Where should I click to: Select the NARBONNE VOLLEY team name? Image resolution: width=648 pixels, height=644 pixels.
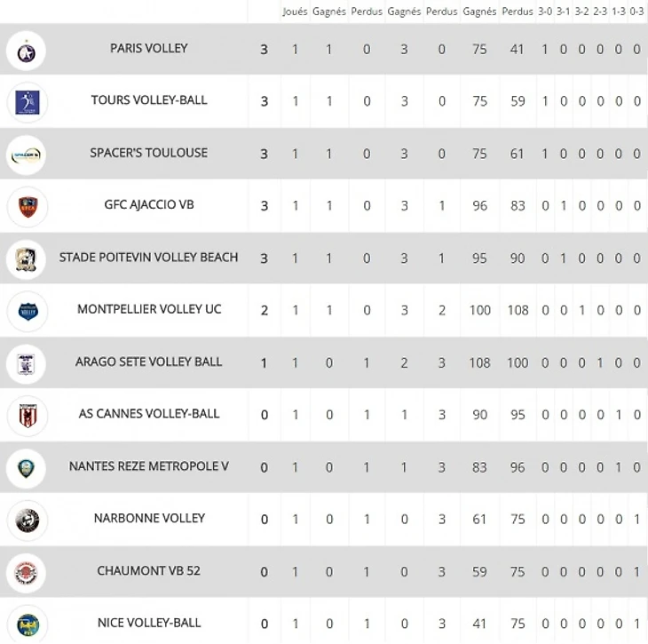pos(149,518)
